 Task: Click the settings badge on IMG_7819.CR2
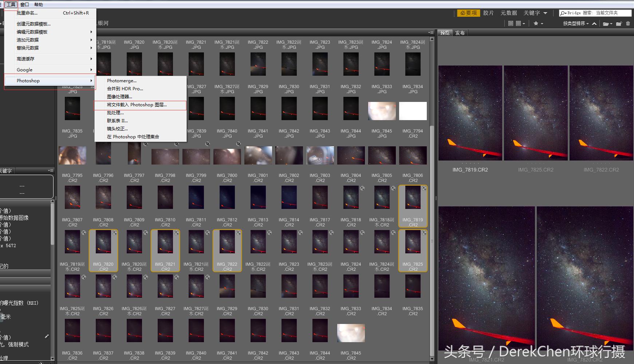pyautogui.click(x=424, y=189)
